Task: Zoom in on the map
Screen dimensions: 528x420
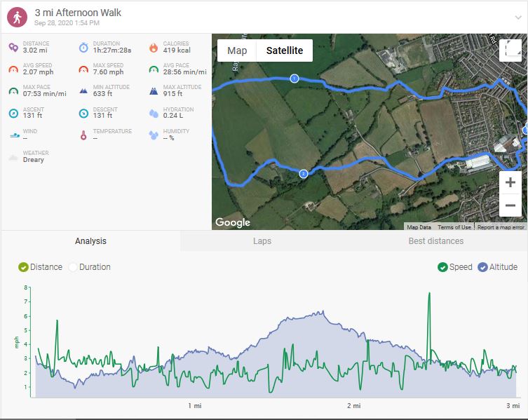Action: pyautogui.click(x=510, y=182)
